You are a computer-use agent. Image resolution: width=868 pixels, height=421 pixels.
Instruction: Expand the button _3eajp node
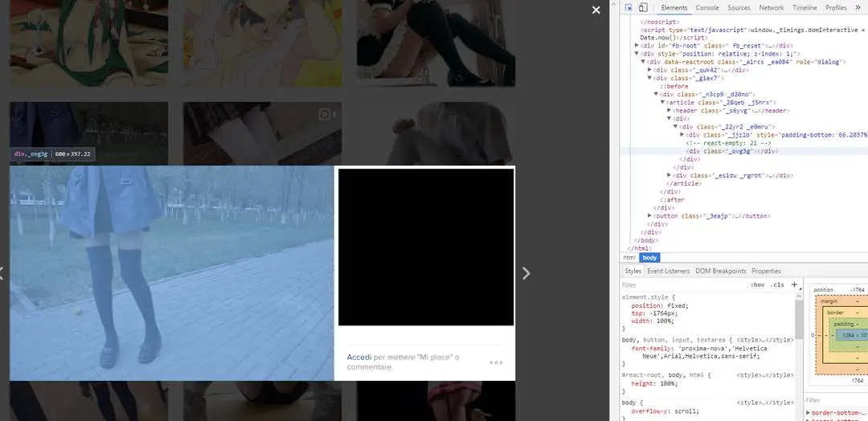[x=650, y=216]
